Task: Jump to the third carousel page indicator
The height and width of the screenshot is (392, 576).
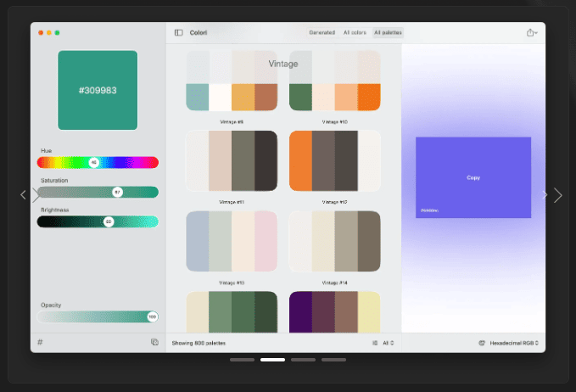Action: [x=303, y=360]
